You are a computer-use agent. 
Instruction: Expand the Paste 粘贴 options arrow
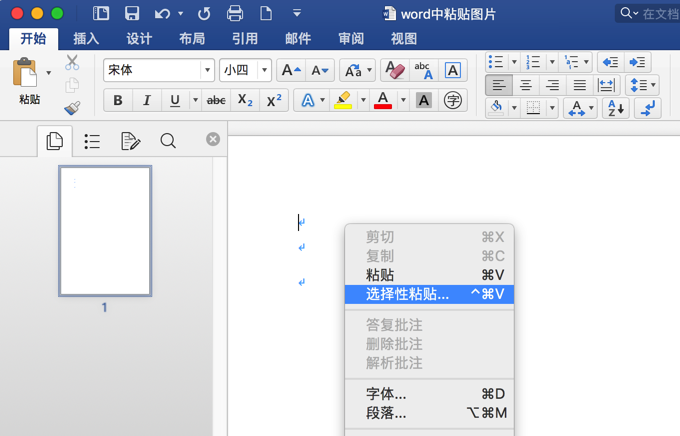49,72
